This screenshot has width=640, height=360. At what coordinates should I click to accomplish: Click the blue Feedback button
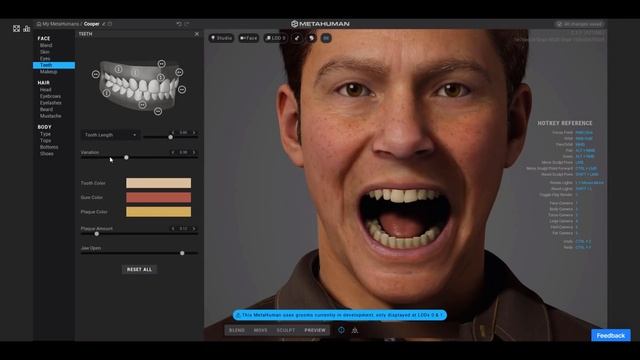click(611, 336)
